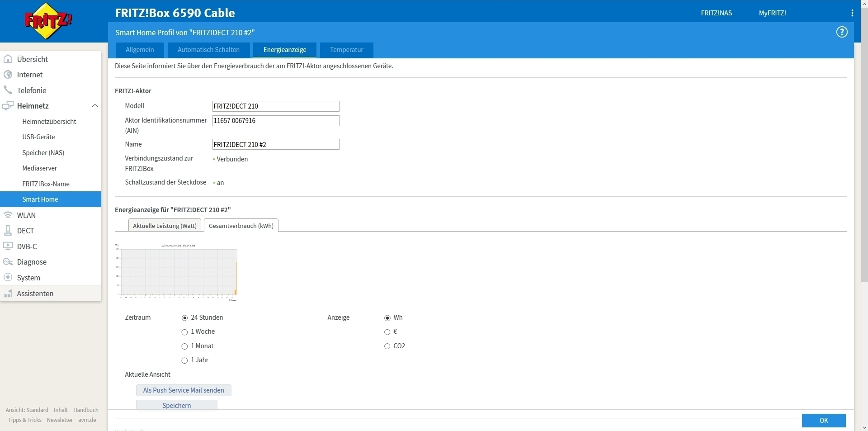
Task: Click the Internet globe icon
Action: pos(8,75)
